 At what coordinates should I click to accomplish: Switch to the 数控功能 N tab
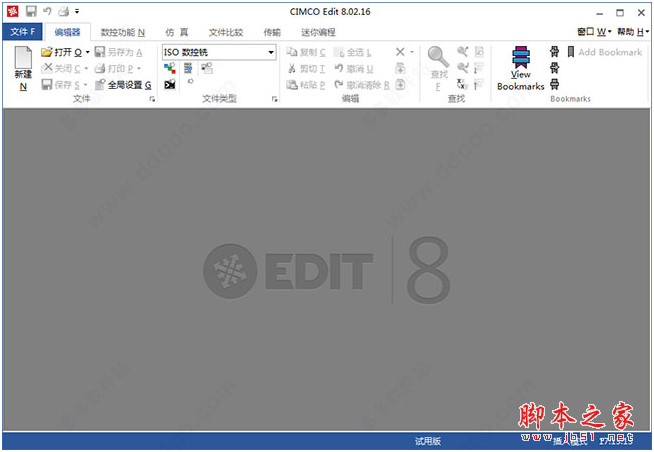(x=123, y=32)
